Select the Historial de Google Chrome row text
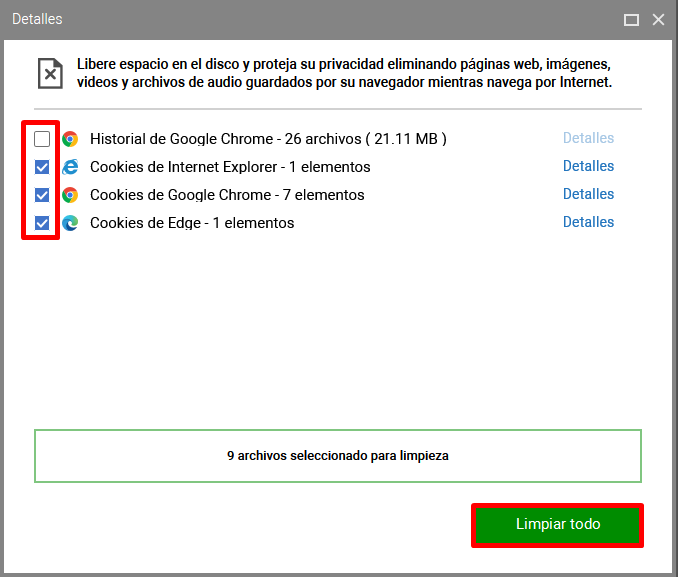 pos(268,139)
